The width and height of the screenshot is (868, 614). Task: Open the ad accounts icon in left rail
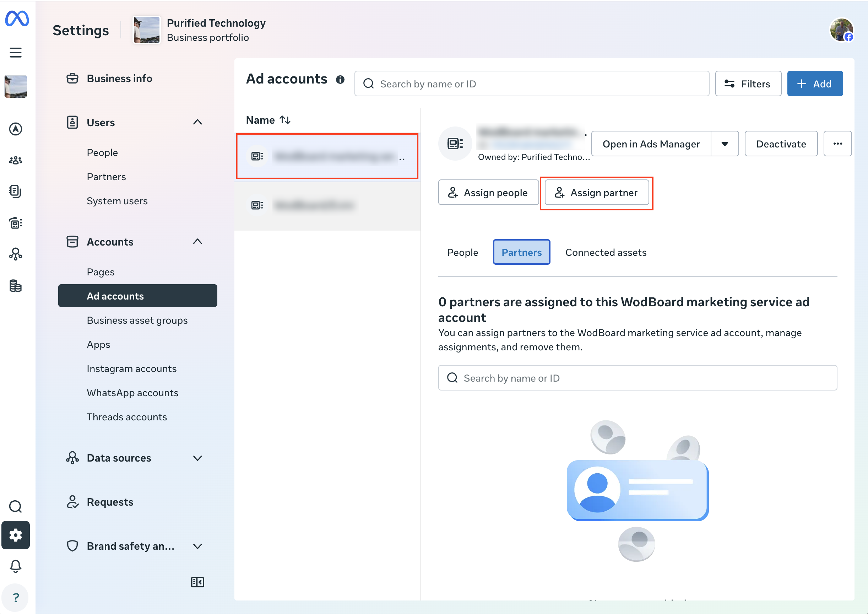click(16, 223)
